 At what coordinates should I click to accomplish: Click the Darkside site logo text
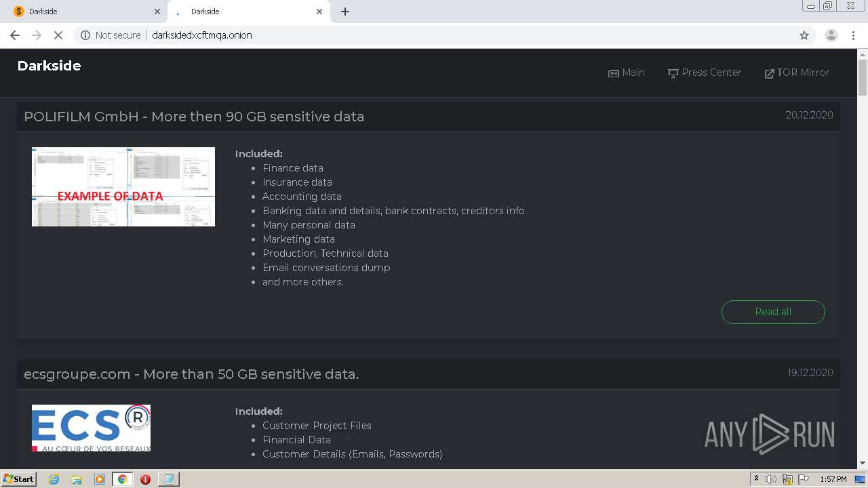coord(49,66)
